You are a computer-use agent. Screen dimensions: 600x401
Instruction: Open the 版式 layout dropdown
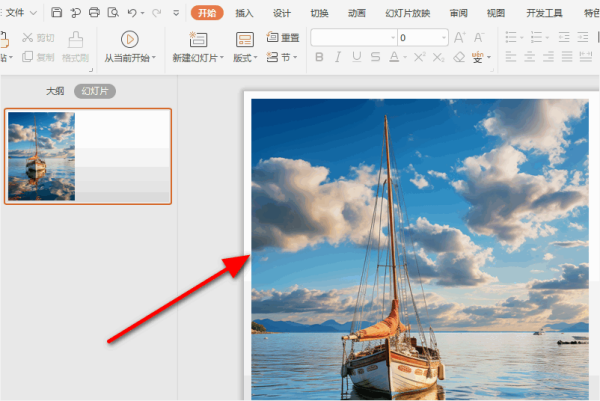tap(245, 58)
